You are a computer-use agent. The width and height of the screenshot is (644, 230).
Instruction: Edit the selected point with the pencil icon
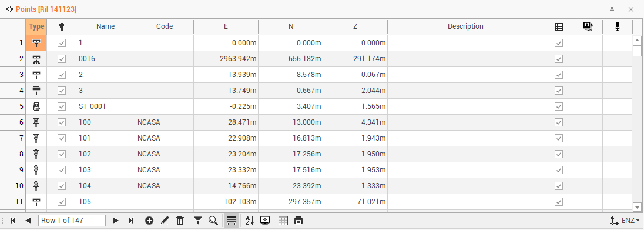pyautogui.click(x=165, y=221)
